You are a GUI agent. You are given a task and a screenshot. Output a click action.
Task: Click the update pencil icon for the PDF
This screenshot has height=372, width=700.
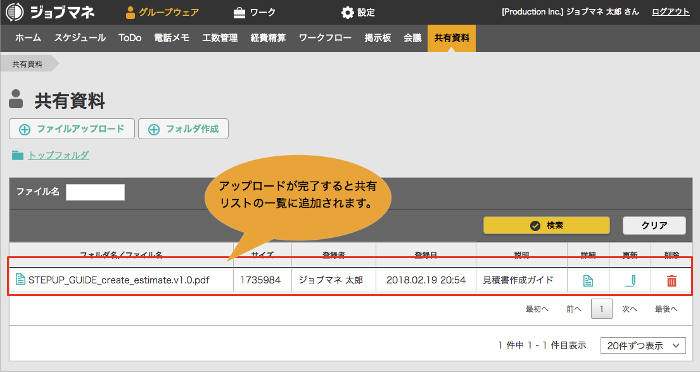point(630,281)
